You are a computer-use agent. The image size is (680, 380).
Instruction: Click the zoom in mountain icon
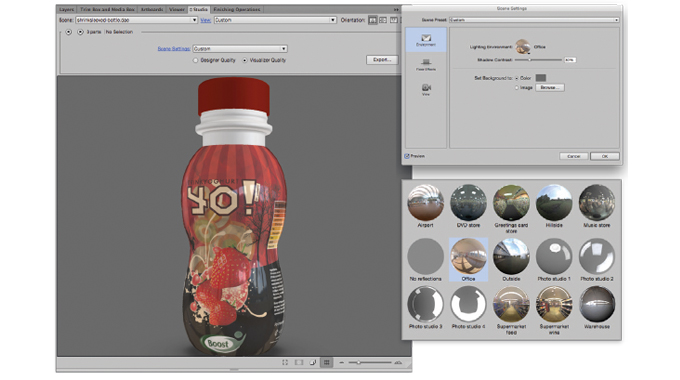point(398,363)
